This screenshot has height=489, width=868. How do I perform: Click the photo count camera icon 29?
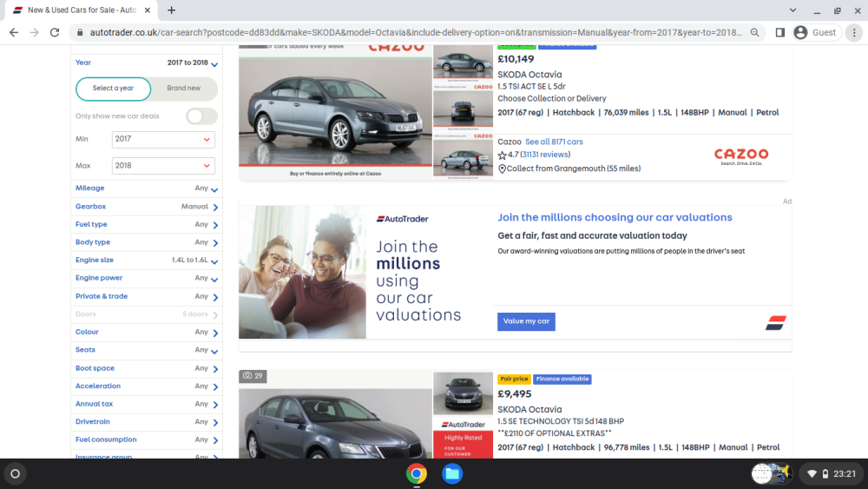point(253,375)
